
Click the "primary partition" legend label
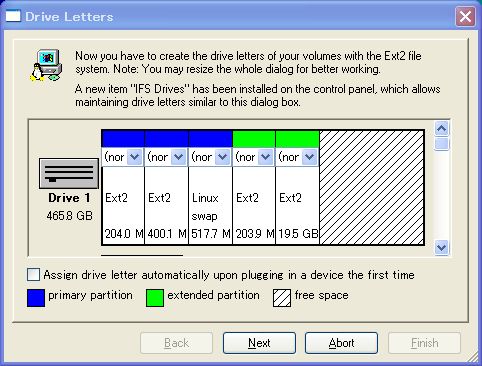coord(90,295)
